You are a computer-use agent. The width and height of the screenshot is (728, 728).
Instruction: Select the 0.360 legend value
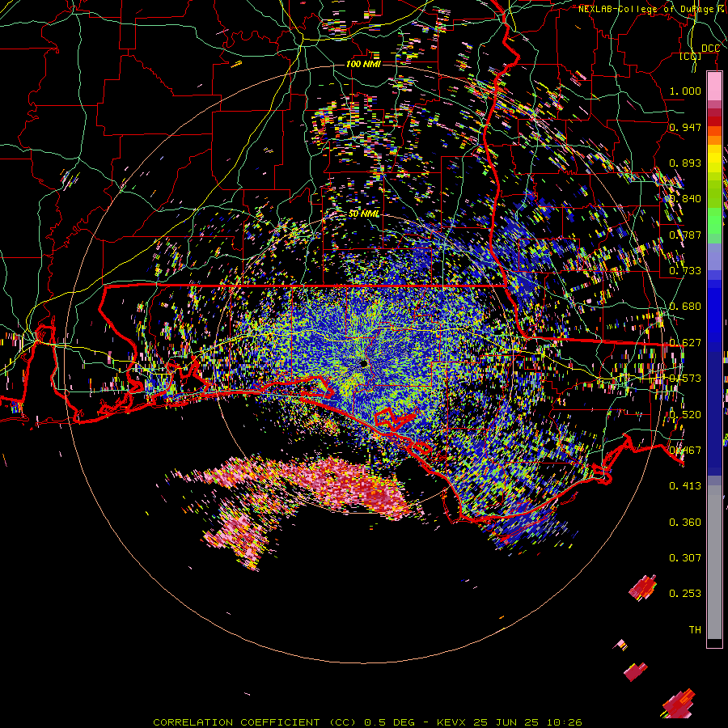coord(685,523)
